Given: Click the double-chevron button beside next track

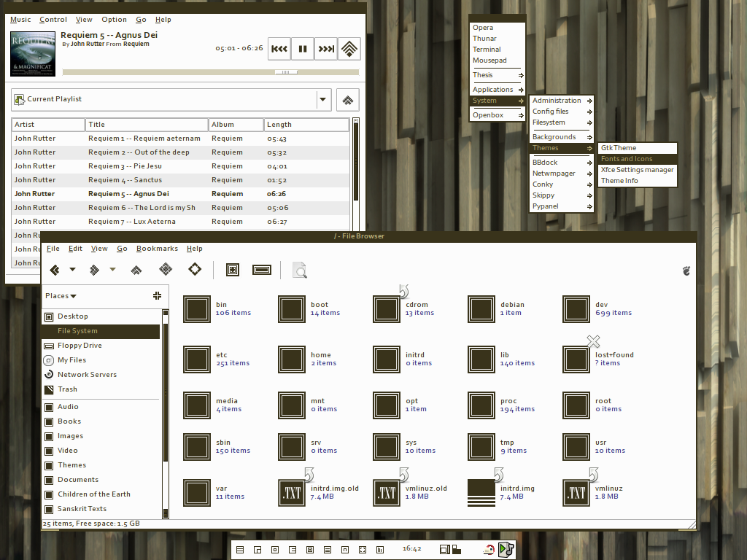Looking at the screenshot, I should pos(349,49).
